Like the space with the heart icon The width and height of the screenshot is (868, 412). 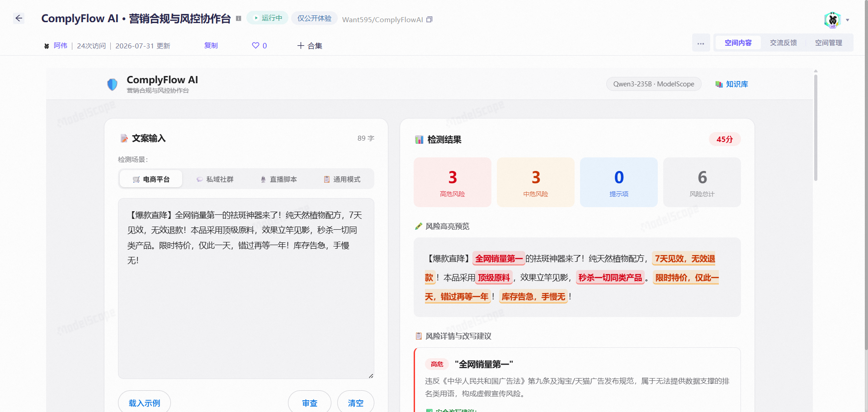[x=255, y=46]
